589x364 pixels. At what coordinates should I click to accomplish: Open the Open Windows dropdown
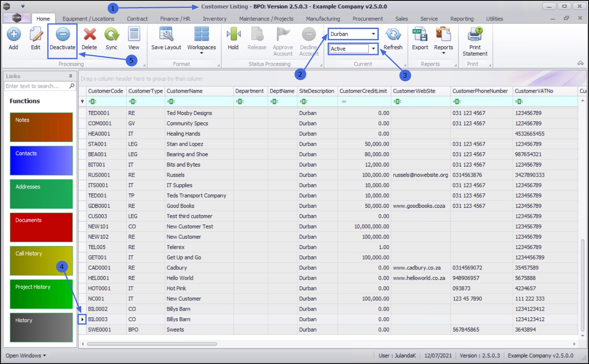click(x=26, y=356)
